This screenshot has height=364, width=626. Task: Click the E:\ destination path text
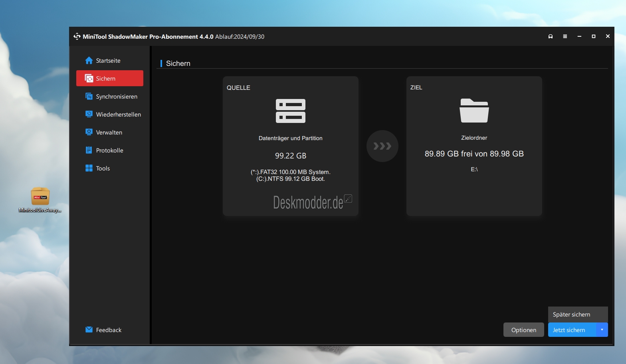coord(474,169)
